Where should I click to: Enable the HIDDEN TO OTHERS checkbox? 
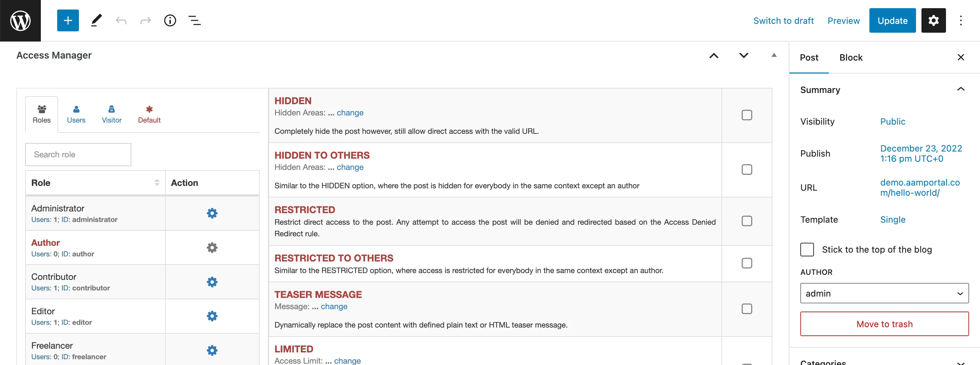pyautogui.click(x=747, y=169)
